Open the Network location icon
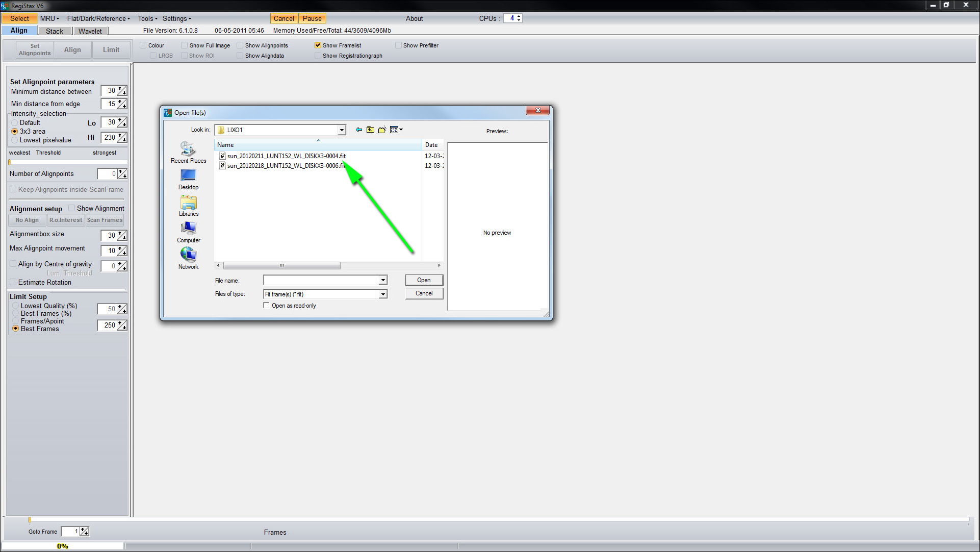This screenshot has width=980, height=552. click(x=188, y=259)
